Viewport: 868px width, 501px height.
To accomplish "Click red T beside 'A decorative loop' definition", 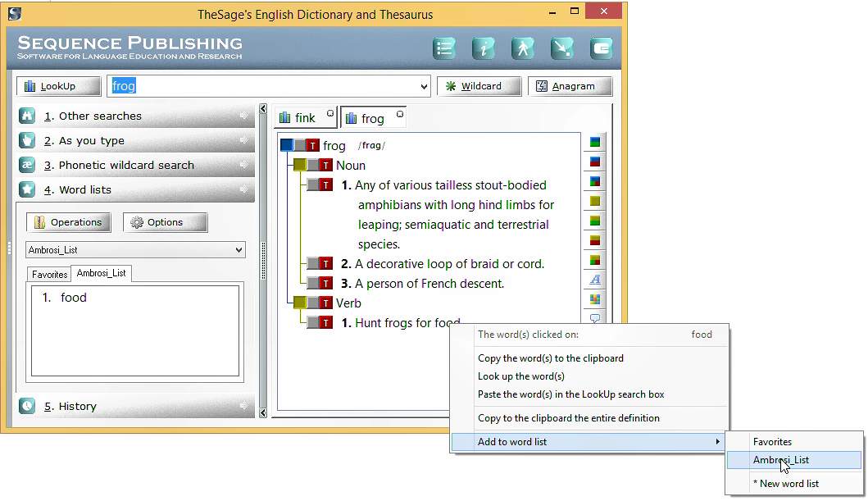I will (326, 263).
